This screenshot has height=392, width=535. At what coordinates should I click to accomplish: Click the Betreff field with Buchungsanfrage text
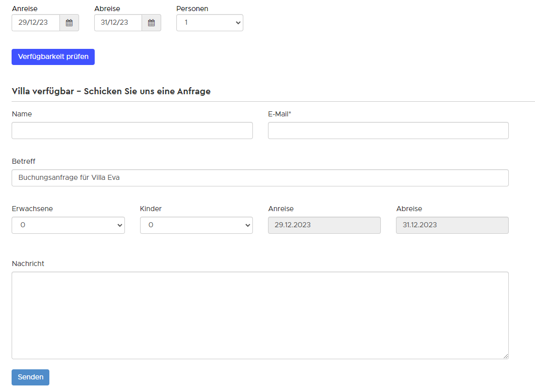[260, 178]
